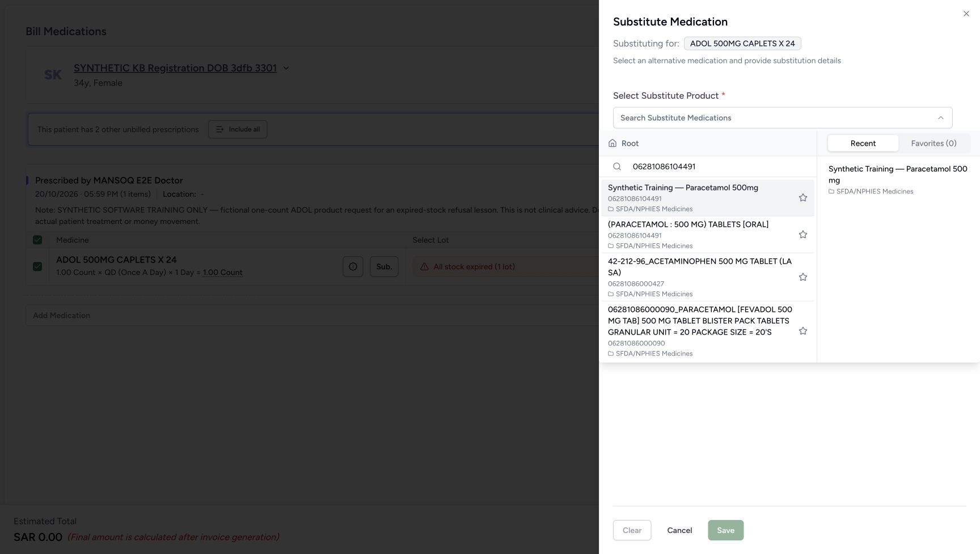Close the Substitute Medication panel

pyautogui.click(x=966, y=14)
